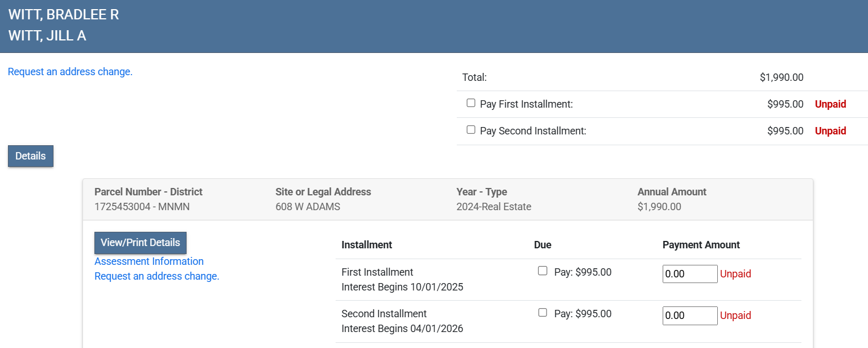Open address change link below Assessment Information
Viewport: 868px width, 348px height.
click(156, 276)
